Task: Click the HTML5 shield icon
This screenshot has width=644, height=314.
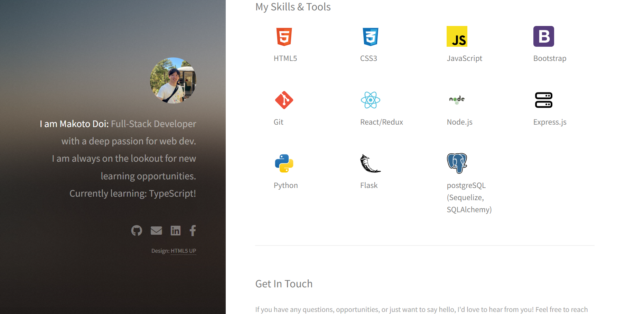Action: [x=284, y=37]
